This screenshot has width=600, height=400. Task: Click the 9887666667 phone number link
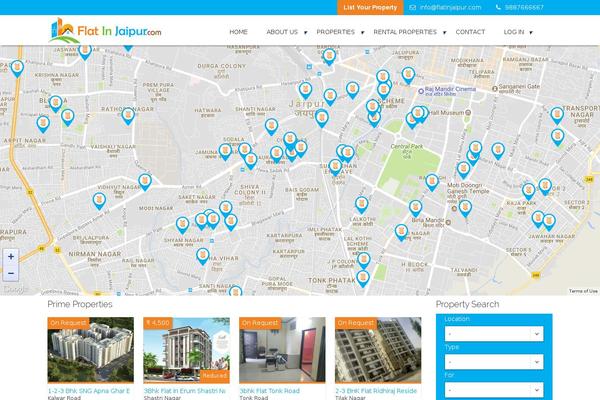[524, 7]
